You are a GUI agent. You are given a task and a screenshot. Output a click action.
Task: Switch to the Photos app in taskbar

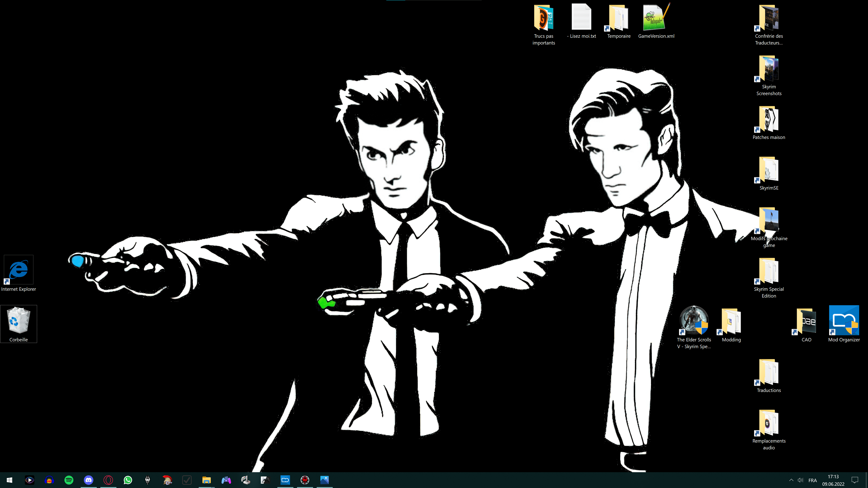point(325,480)
